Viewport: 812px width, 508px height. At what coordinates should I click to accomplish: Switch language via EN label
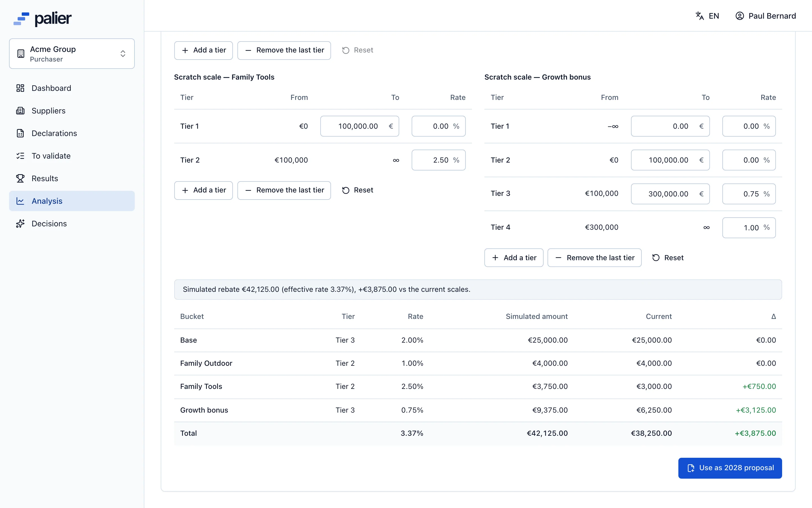(714, 16)
